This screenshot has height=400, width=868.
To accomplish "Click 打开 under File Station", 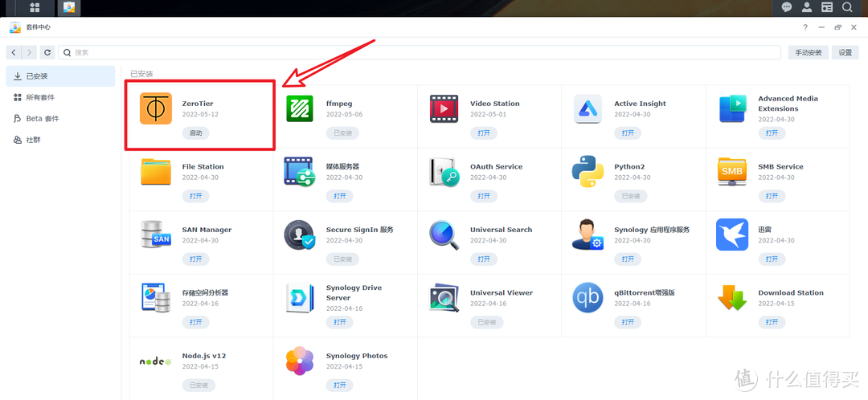I will [x=196, y=197].
